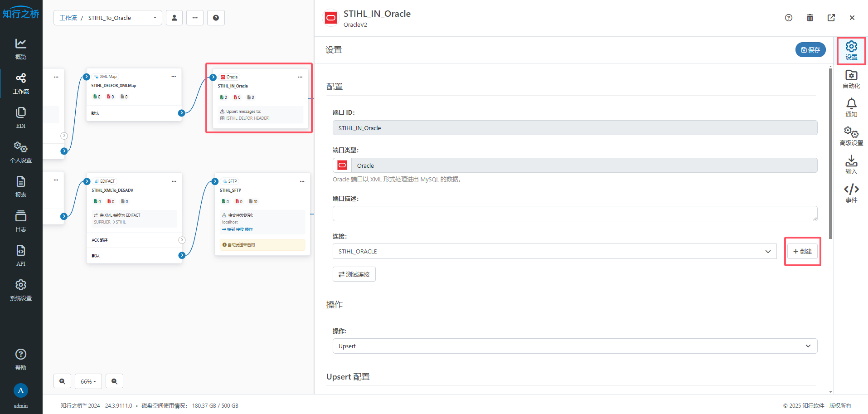Viewport: 868px width, 414px height.
Task: Open the 日志 logs page
Action: [x=21, y=221]
